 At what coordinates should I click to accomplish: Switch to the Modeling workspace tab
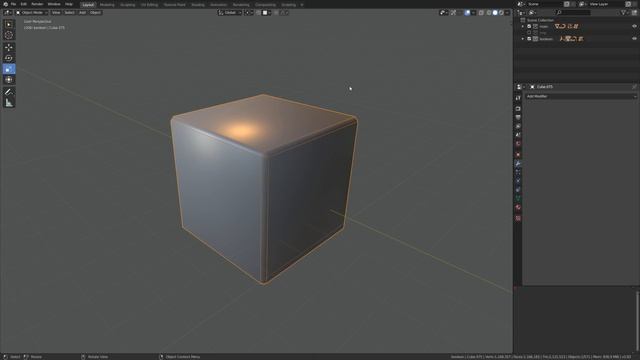pos(107,5)
